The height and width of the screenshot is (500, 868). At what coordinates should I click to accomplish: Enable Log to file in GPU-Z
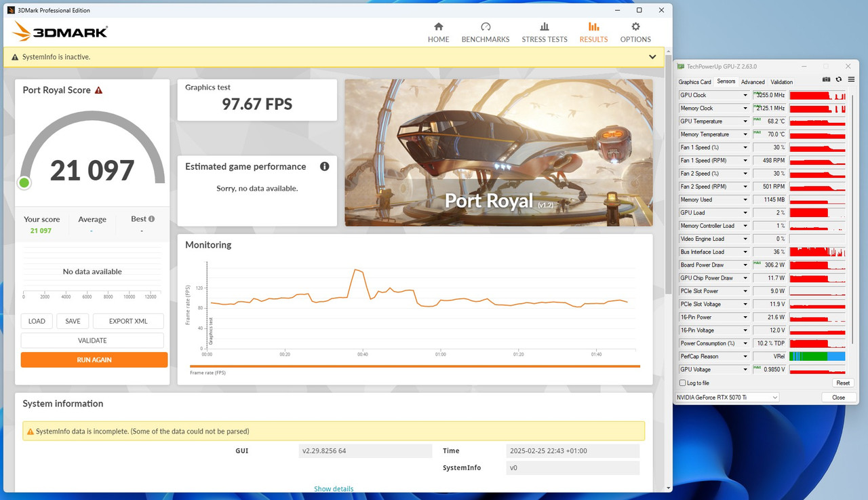pyautogui.click(x=682, y=383)
